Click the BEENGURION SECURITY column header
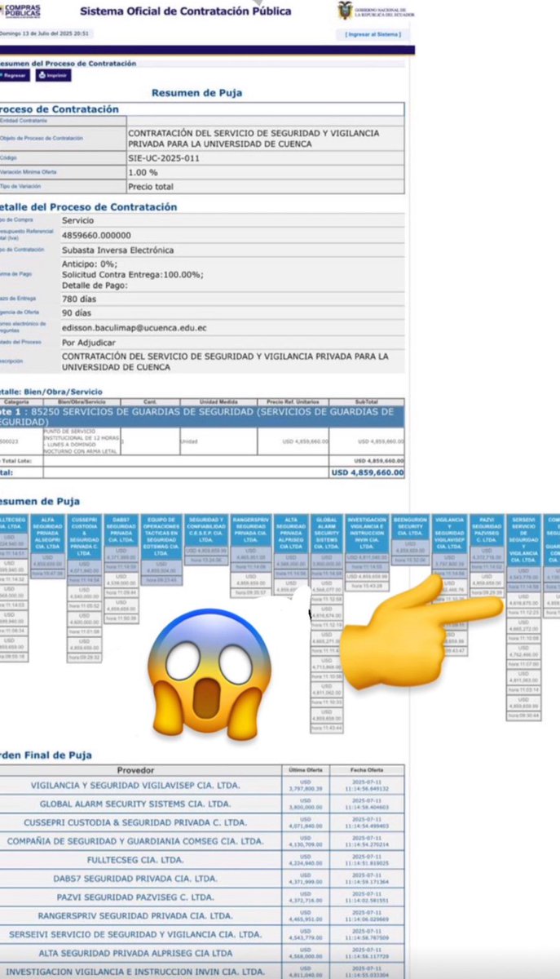Screen dimensions: 560x979 pos(410,528)
